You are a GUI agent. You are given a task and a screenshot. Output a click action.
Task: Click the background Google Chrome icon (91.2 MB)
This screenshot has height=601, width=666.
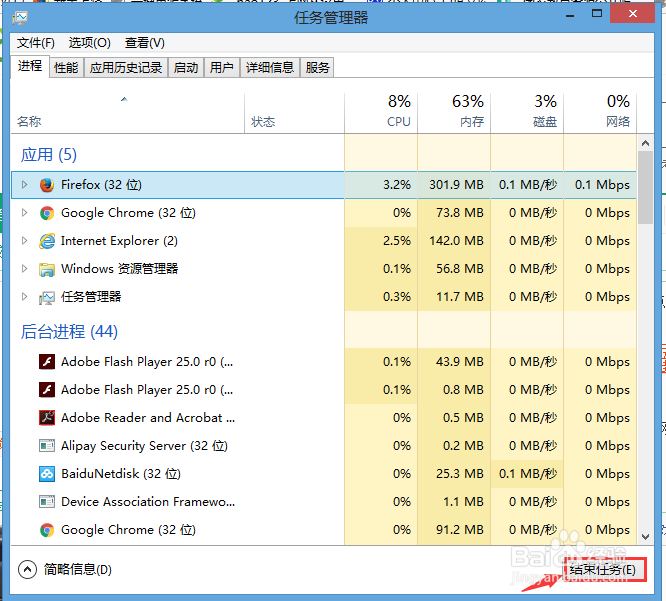click(47, 530)
